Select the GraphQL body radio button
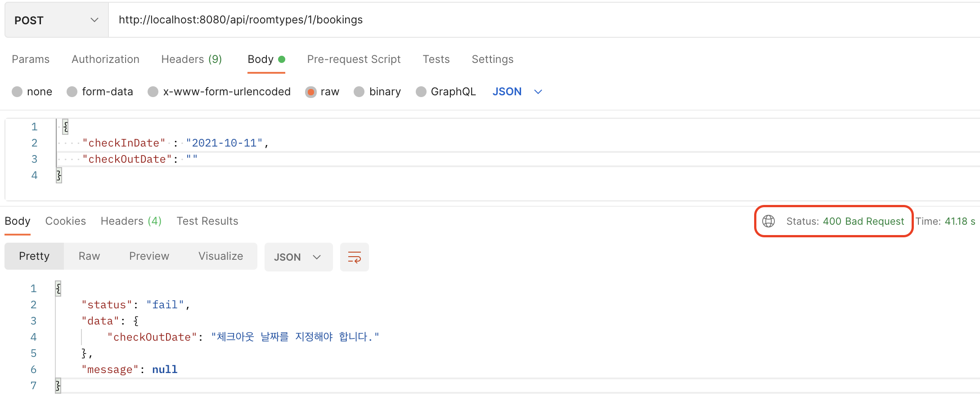 point(421,92)
